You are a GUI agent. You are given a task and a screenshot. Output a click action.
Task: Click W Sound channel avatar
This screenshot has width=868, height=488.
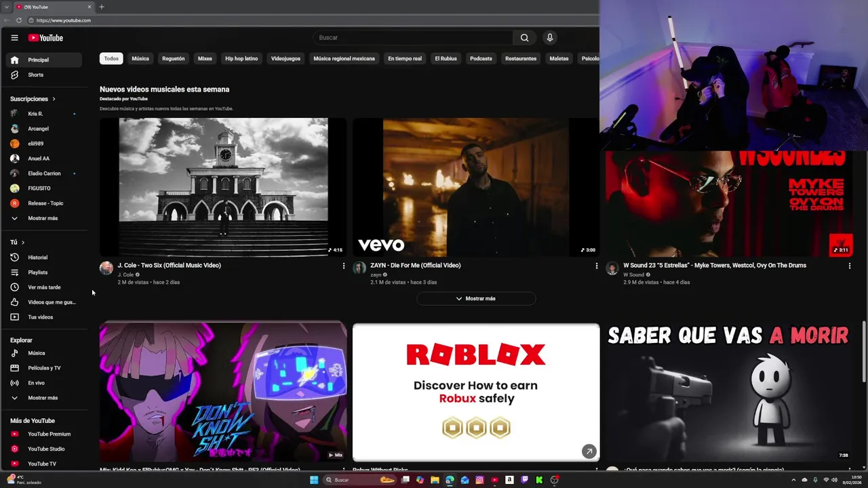click(612, 268)
